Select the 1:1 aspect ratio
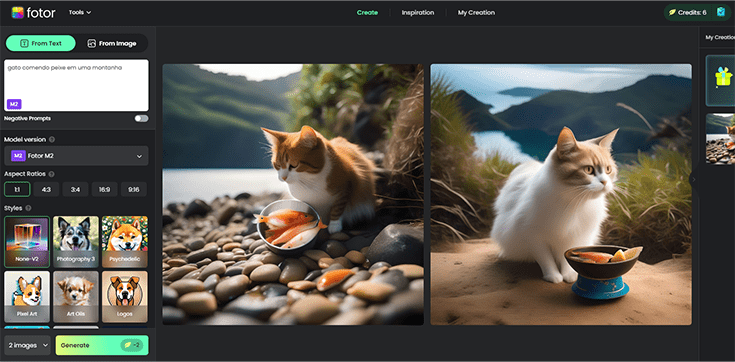This screenshot has height=362, width=735. [x=17, y=189]
